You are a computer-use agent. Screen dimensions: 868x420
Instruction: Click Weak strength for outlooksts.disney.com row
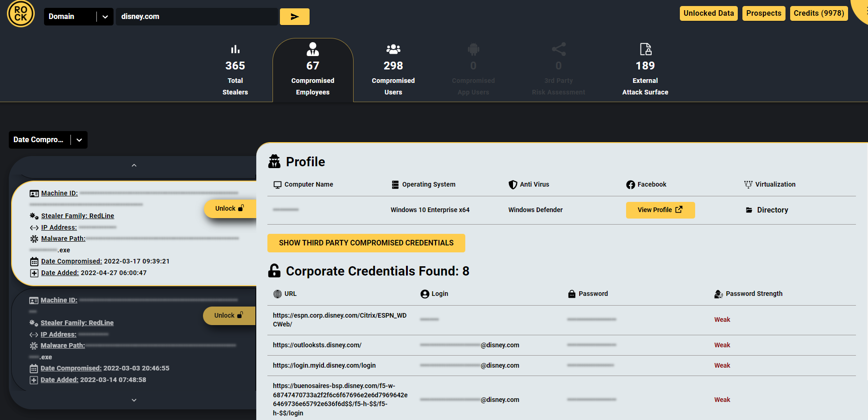click(x=722, y=345)
